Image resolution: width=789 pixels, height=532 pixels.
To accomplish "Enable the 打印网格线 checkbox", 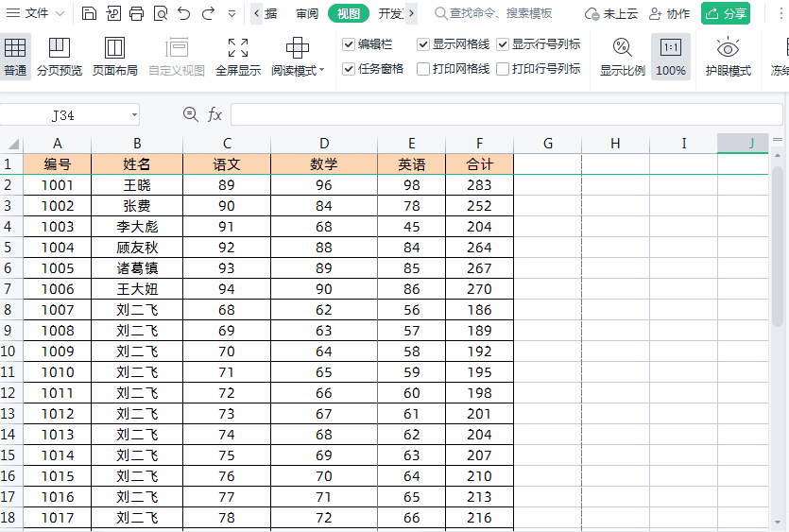I will point(423,68).
